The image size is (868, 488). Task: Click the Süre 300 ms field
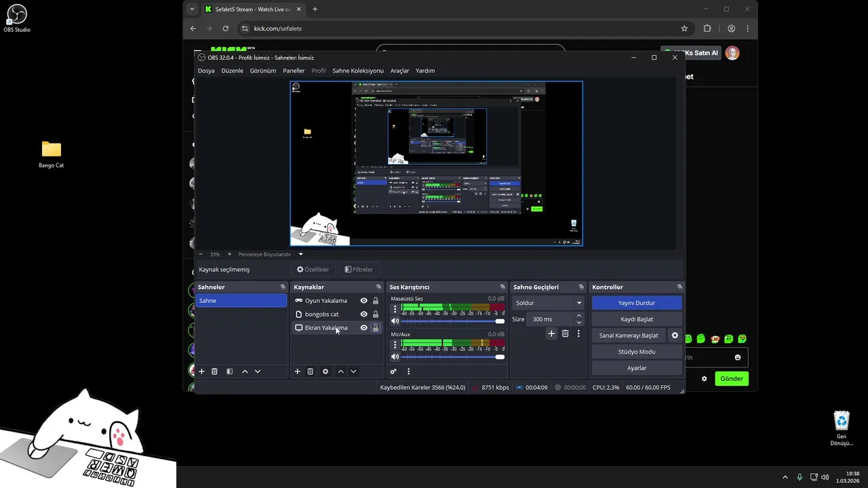[550, 319]
